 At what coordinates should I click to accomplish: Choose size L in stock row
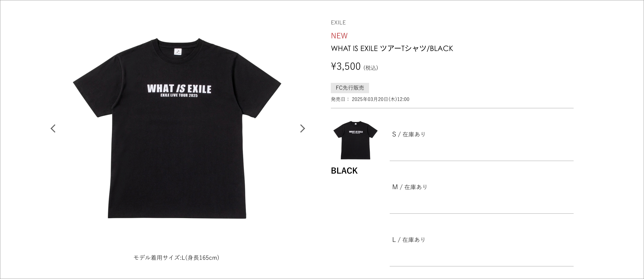click(x=481, y=240)
